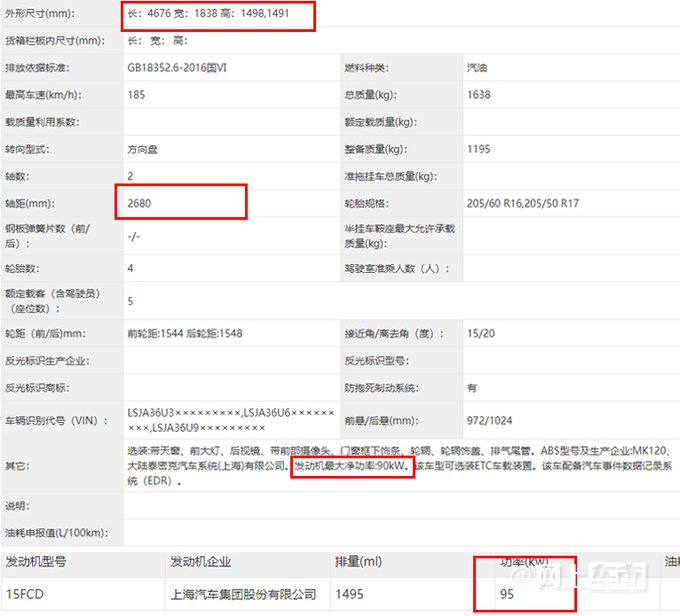Viewport: 680px width, 616px height.
Task: Select power value 95
Action: click(x=507, y=594)
